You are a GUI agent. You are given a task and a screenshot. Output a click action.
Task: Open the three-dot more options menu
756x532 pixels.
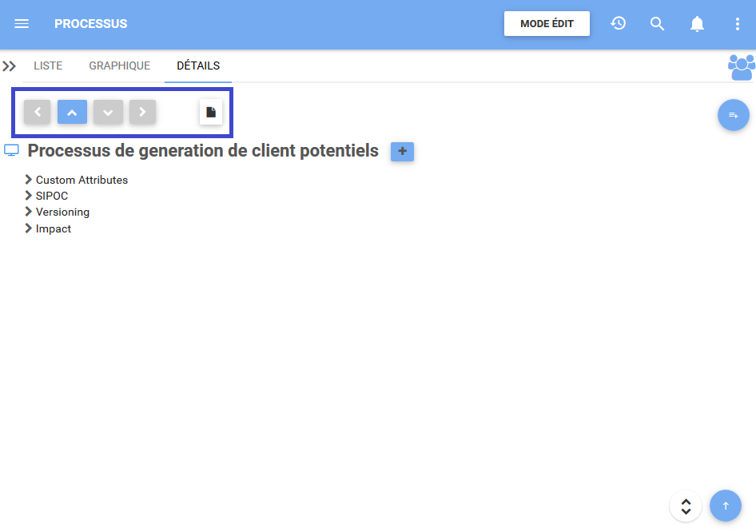click(x=737, y=24)
